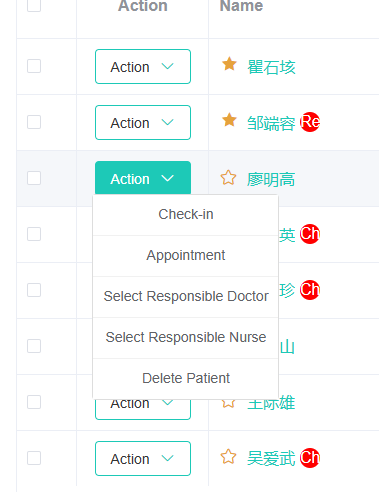379x492 pixels.
Task: Open the Action dropdown in 吴爱武's row
Action: (x=143, y=458)
